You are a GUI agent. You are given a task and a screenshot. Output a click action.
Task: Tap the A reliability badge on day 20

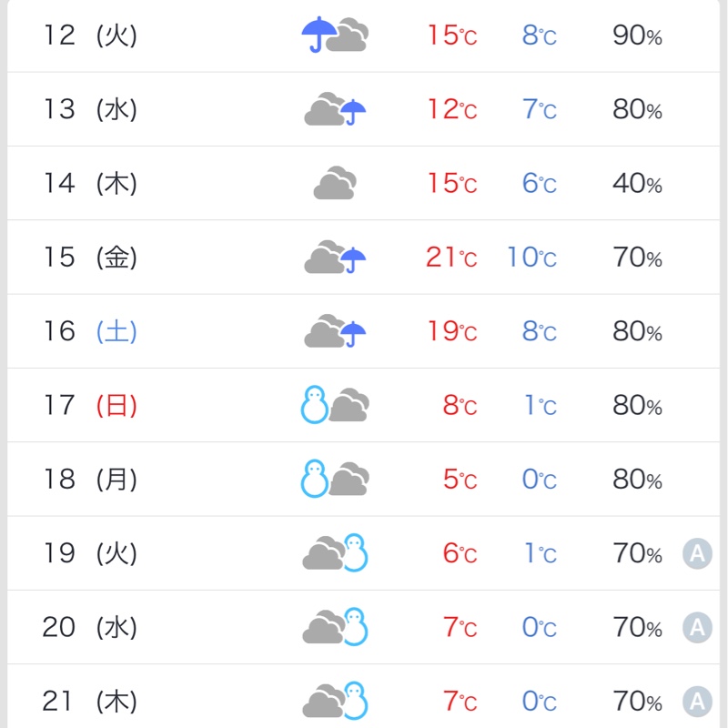[x=697, y=627]
